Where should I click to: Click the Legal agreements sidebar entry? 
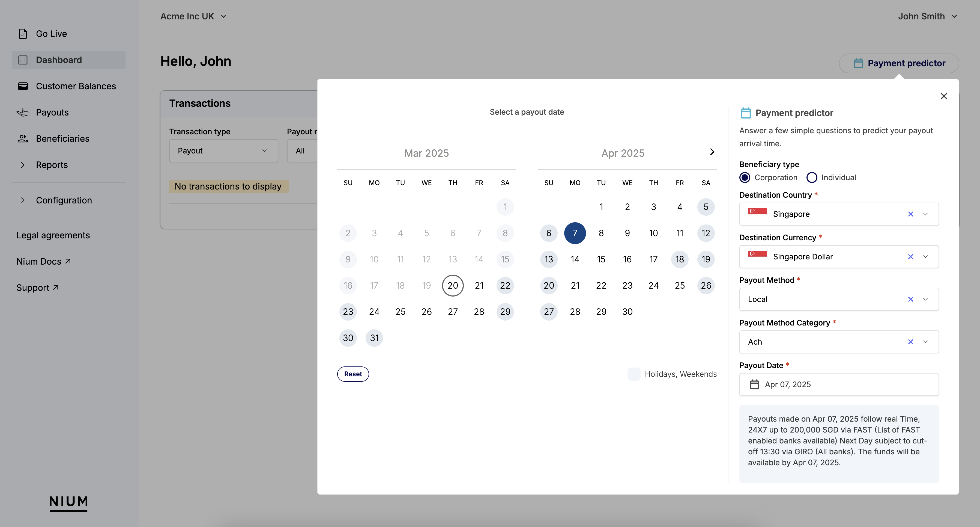click(x=53, y=235)
